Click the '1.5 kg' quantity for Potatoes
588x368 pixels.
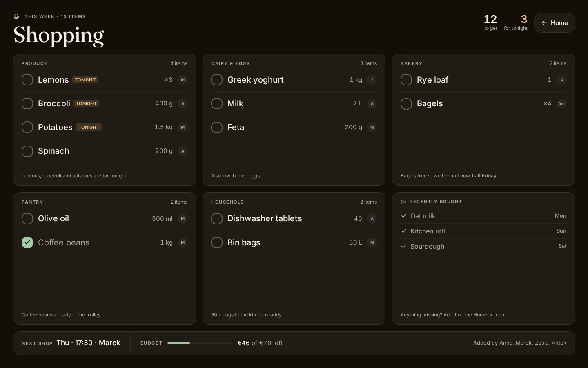pyautogui.click(x=163, y=127)
